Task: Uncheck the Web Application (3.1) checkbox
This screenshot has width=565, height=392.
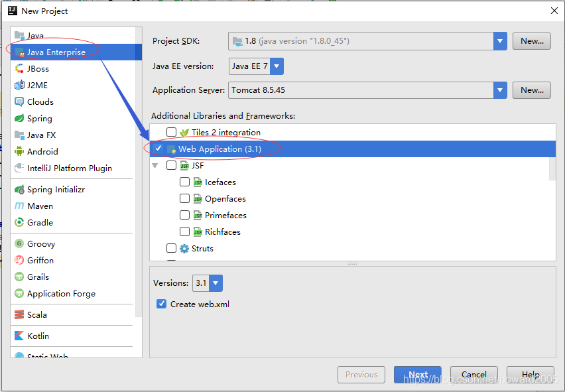Action: (158, 149)
